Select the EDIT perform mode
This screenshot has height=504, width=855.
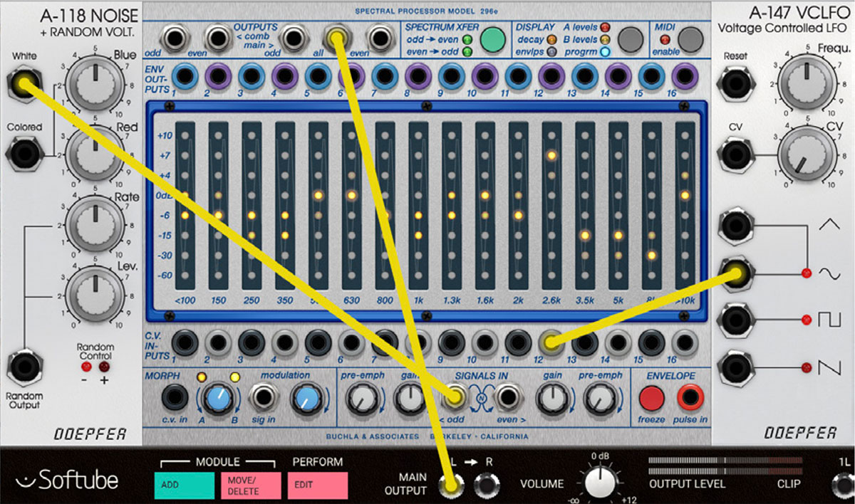(x=318, y=484)
